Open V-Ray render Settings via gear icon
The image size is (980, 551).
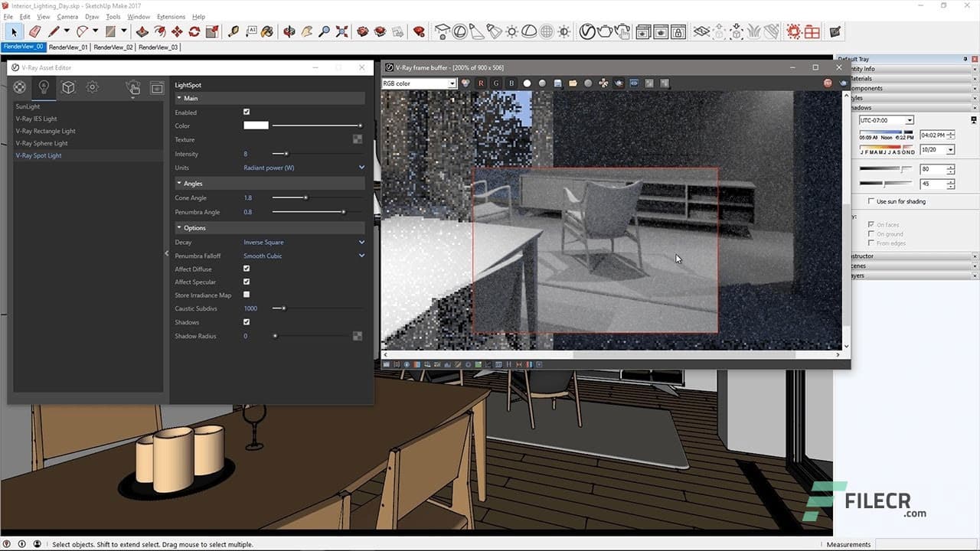tap(92, 86)
